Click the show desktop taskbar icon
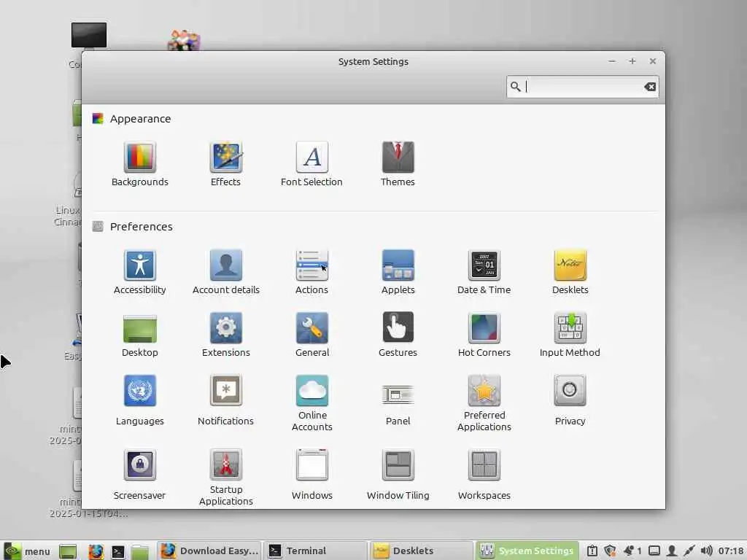This screenshot has height=560, width=747. 68,551
